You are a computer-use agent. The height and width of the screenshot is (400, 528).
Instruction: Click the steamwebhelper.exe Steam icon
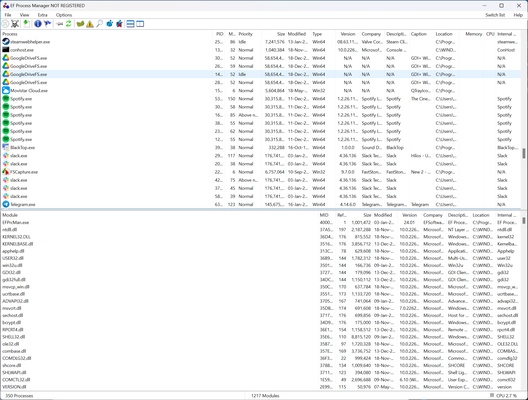point(6,42)
